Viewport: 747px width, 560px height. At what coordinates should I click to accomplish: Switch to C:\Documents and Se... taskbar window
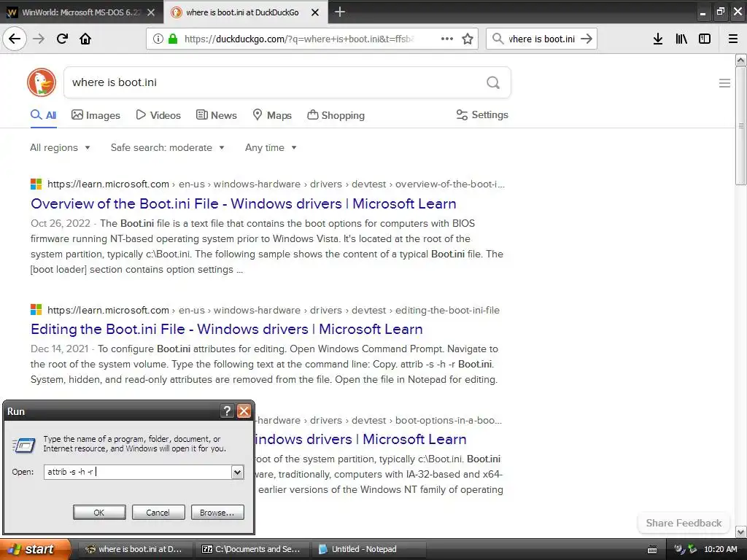252,549
